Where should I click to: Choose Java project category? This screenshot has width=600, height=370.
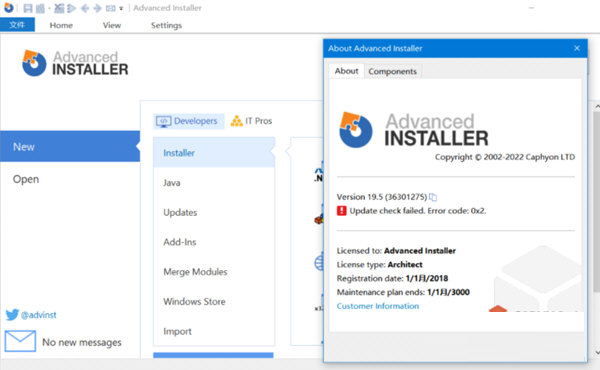coord(214,183)
